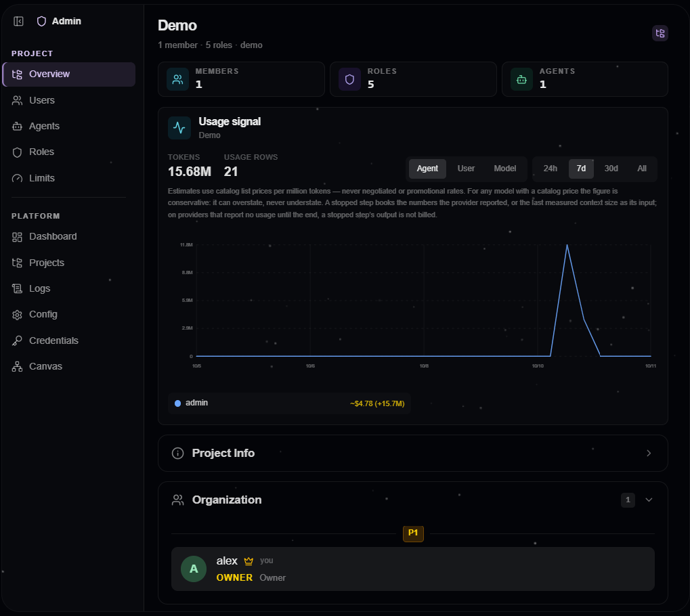Click the Demo project title

pyautogui.click(x=177, y=26)
